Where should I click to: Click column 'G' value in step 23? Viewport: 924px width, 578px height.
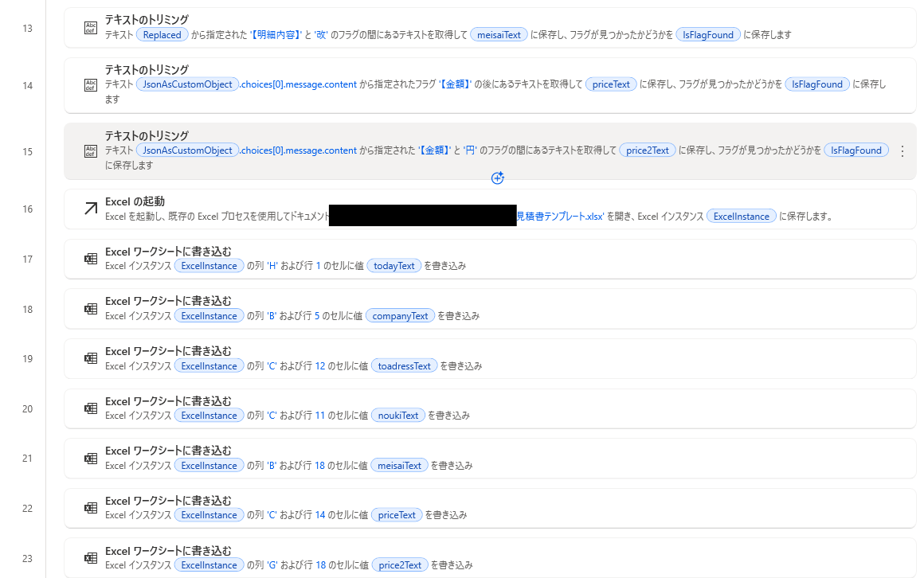point(272,565)
